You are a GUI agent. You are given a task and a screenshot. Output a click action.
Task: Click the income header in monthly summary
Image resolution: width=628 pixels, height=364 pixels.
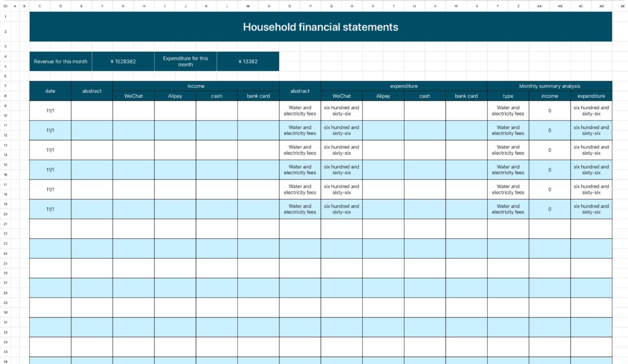(549, 96)
